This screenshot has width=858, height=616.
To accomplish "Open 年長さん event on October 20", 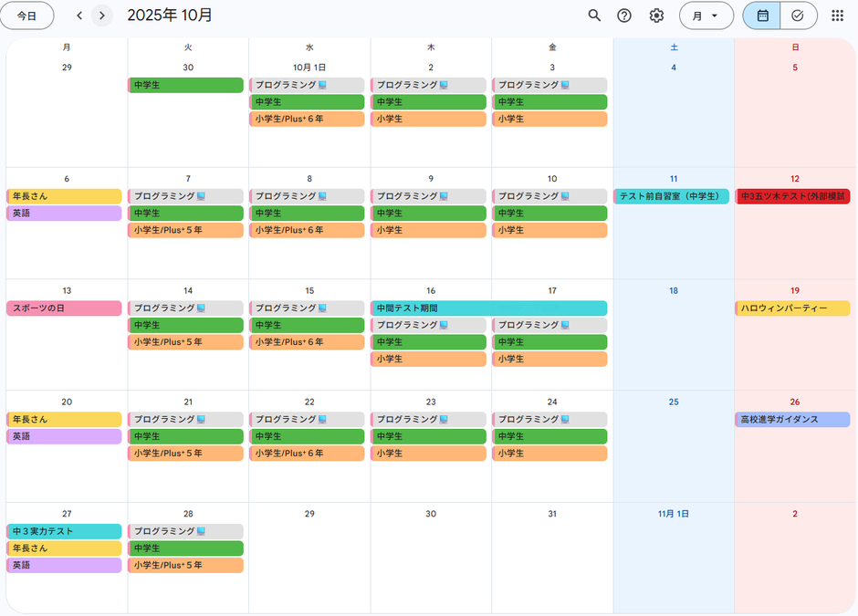I will [x=64, y=419].
